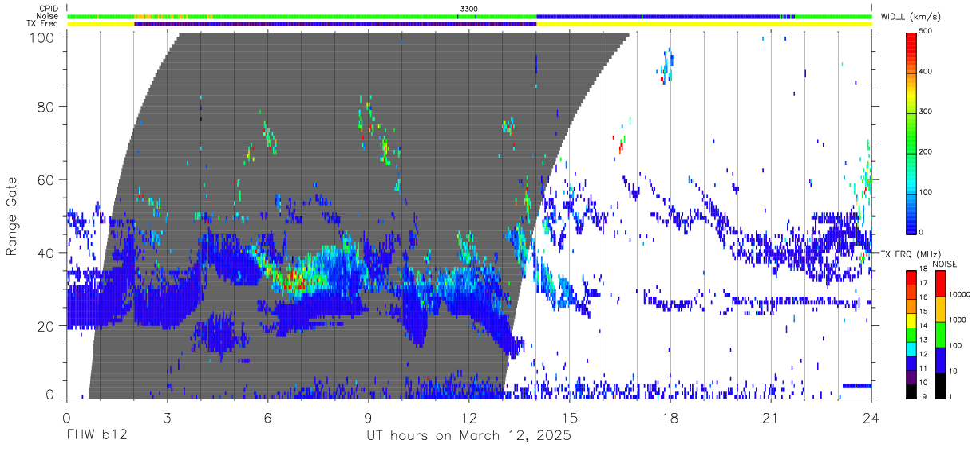Click the FHW b12 label
980x452 pixels.
point(97,436)
